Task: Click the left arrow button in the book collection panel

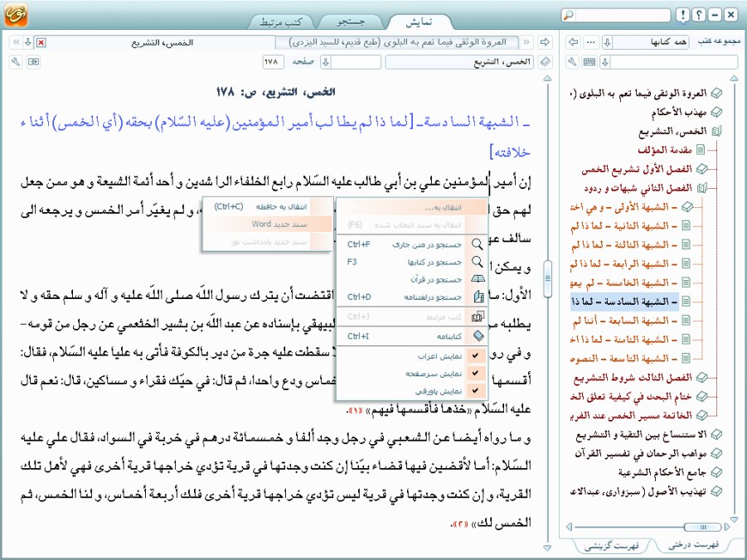Action: pos(574,42)
